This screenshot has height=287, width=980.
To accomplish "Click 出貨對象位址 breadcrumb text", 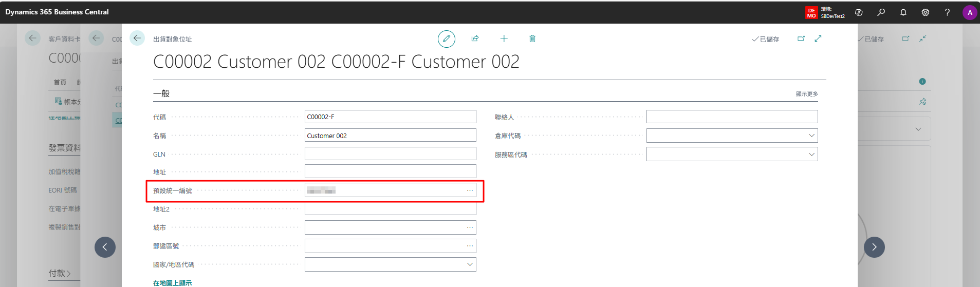I will pyautogui.click(x=172, y=39).
